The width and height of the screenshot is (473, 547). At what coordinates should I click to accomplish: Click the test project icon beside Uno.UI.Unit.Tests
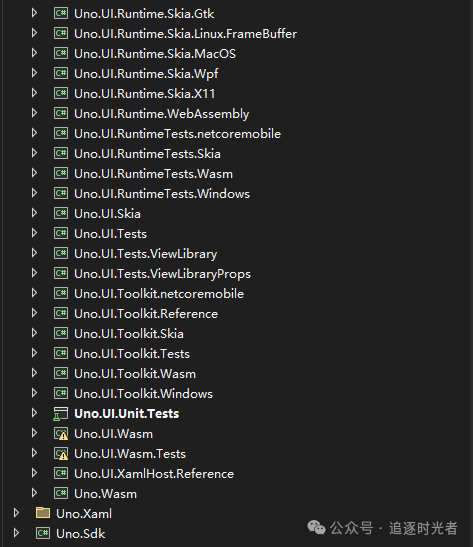(x=61, y=414)
